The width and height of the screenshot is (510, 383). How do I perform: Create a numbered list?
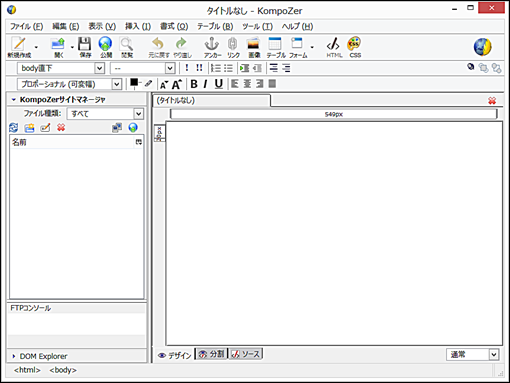click(x=216, y=68)
